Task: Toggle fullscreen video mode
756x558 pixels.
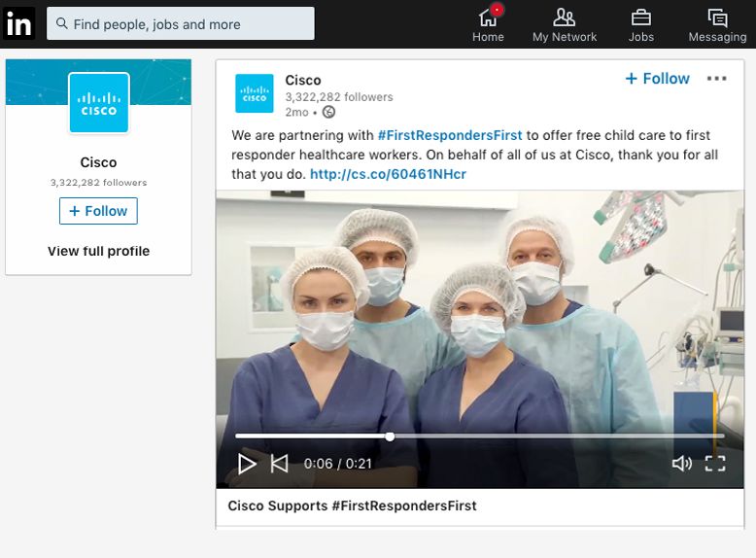Action: coord(715,464)
